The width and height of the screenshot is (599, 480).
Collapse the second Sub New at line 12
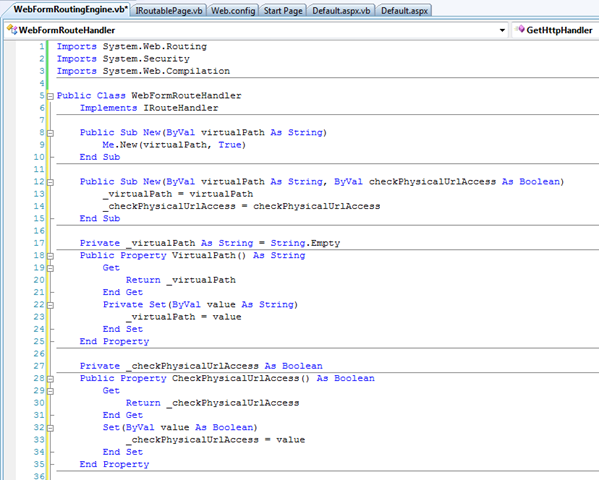tap(50, 182)
